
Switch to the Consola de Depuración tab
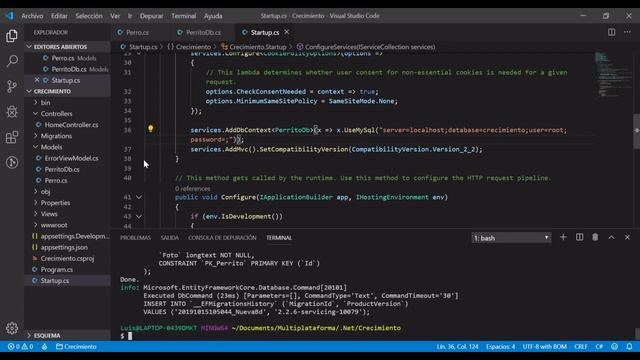pyautogui.click(x=222, y=238)
